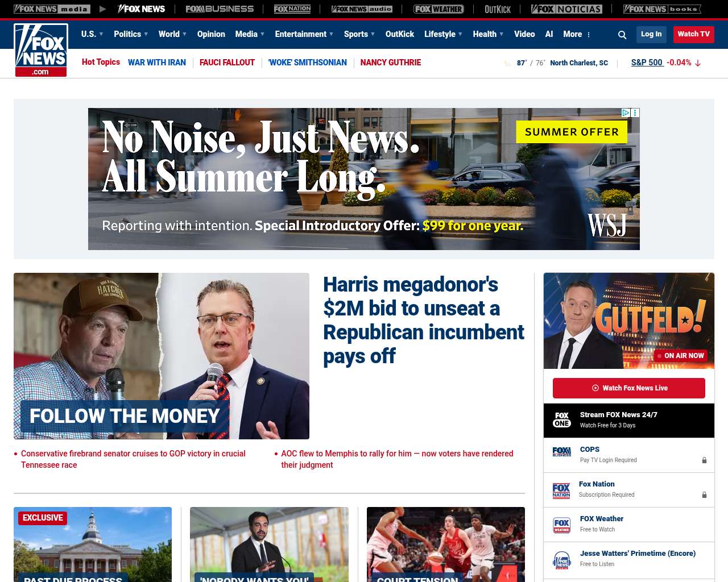Open the Fox Weather network logo
This screenshot has width=728, height=582.
(x=439, y=9)
